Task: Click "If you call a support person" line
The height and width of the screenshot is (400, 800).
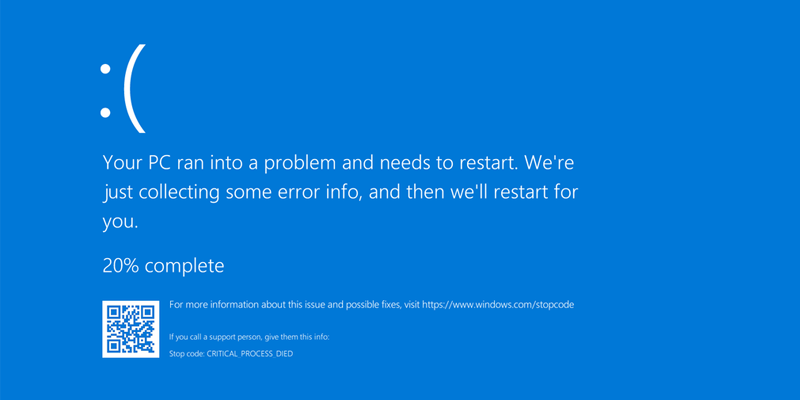Action: pos(215,337)
